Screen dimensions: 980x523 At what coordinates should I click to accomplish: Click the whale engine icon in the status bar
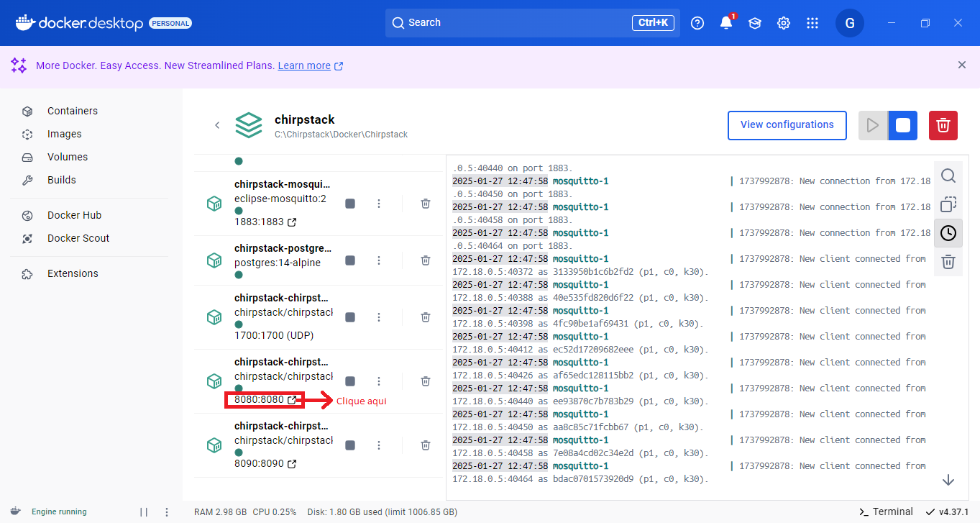coord(15,512)
